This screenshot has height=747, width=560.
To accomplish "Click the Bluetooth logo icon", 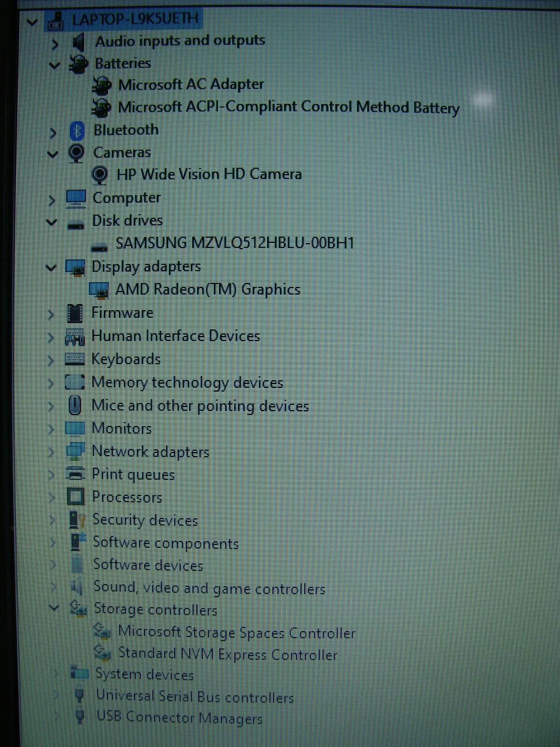I will tap(77, 131).
